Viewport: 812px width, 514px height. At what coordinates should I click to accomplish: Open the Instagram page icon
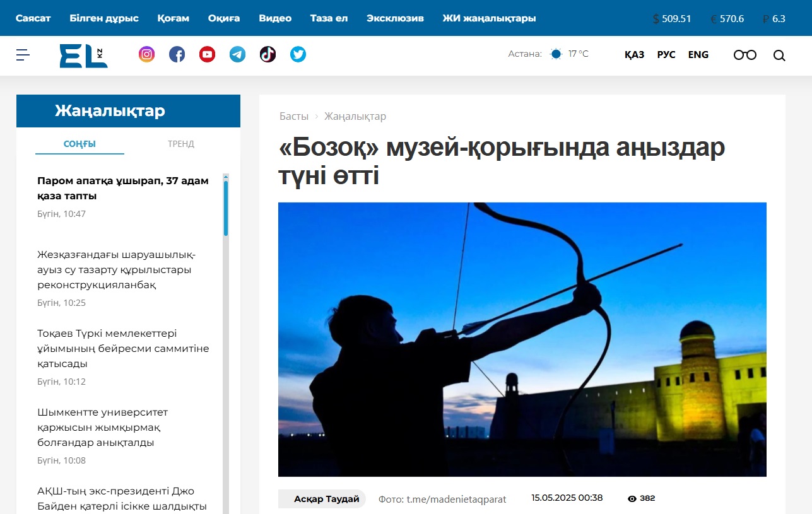pos(146,54)
